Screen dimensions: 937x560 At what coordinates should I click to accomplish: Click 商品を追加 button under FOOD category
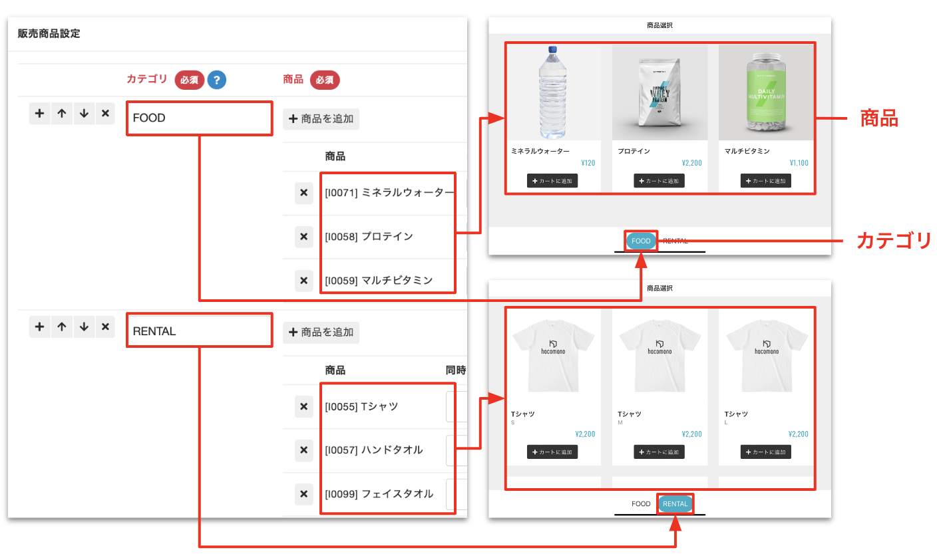[321, 119]
